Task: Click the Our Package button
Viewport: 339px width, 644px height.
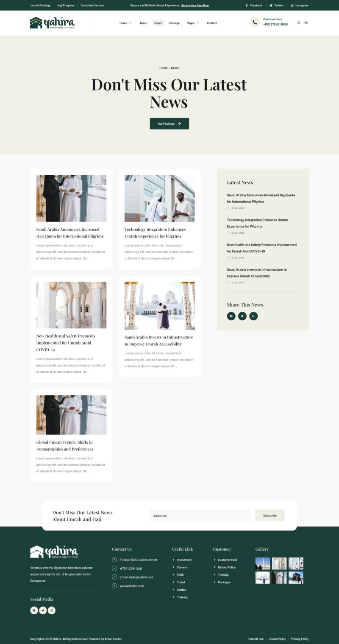Action: [x=169, y=123]
